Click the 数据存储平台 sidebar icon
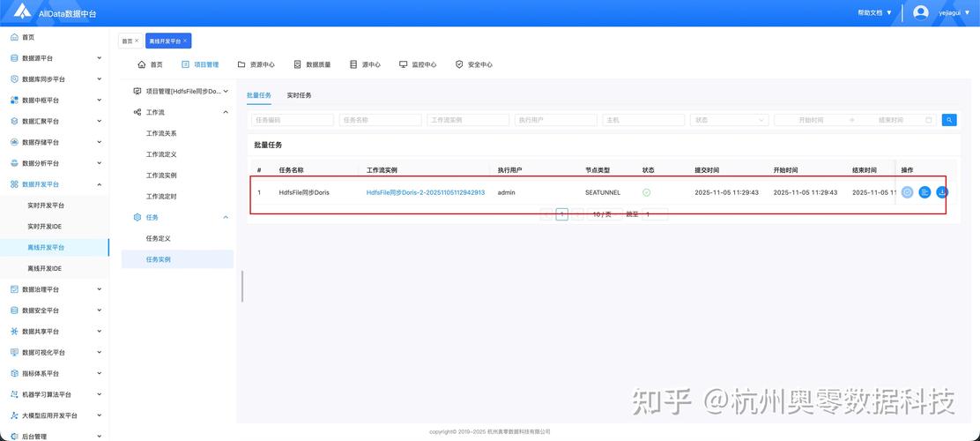This screenshot has width=980, height=441. click(14, 142)
